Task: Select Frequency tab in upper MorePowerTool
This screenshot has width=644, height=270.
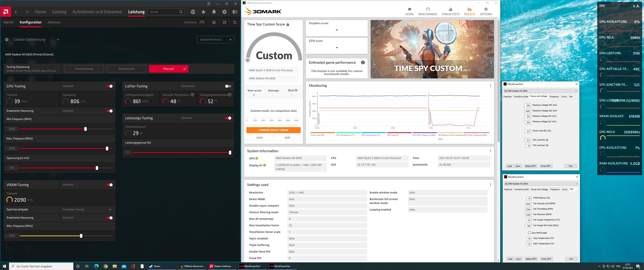Action: [x=554, y=96]
